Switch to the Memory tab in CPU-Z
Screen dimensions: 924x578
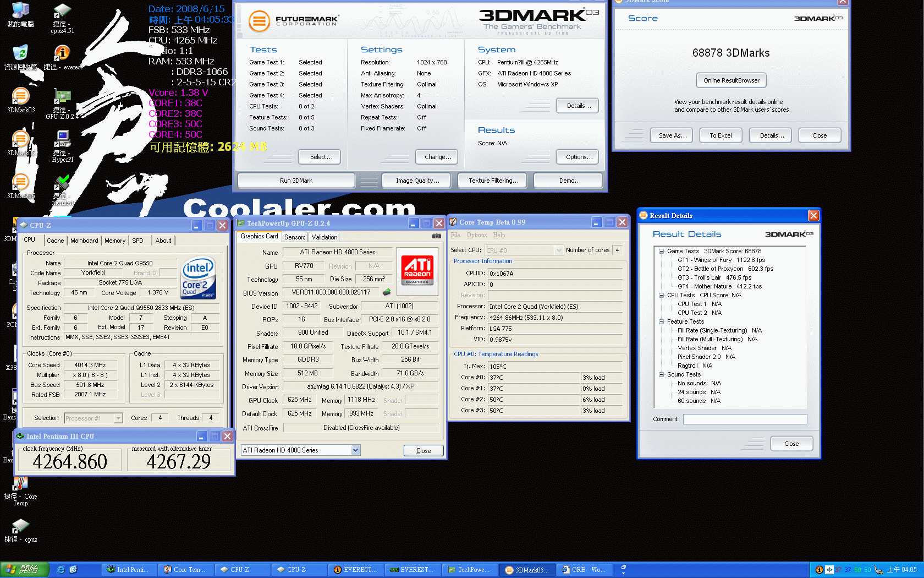(x=115, y=241)
